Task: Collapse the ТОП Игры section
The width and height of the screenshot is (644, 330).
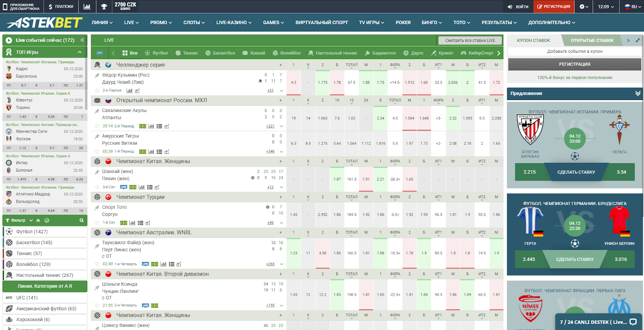Action: [x=80, y=52]
